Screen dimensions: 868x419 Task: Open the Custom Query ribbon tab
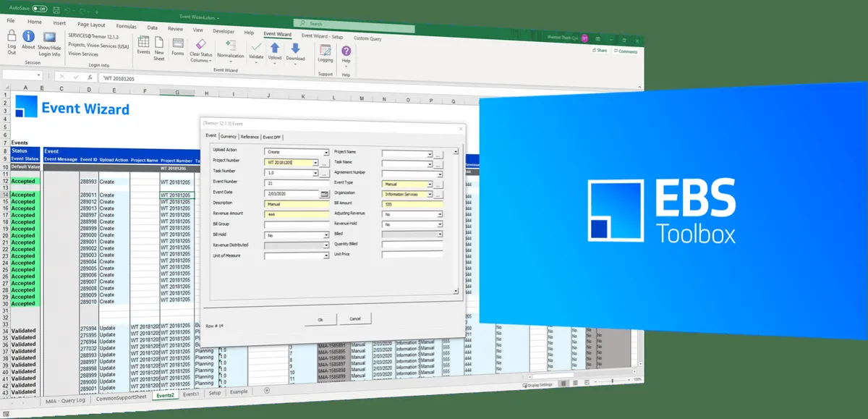tap(369, 38)
